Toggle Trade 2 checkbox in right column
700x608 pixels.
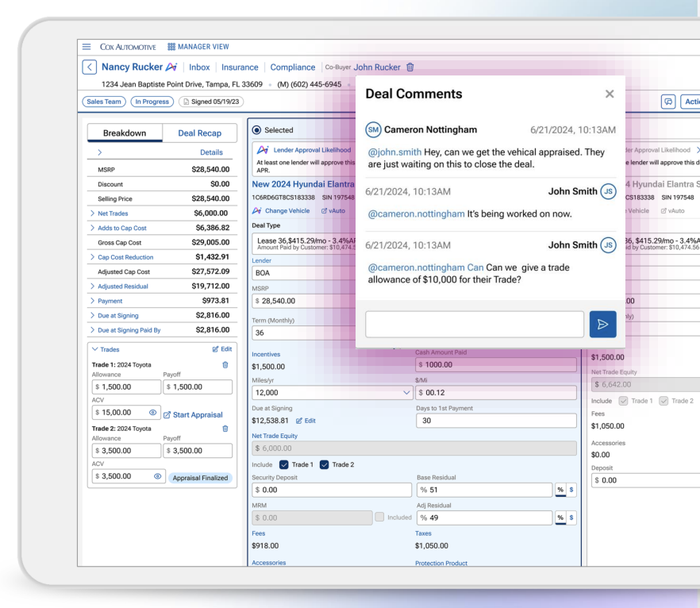pos(663,401)
